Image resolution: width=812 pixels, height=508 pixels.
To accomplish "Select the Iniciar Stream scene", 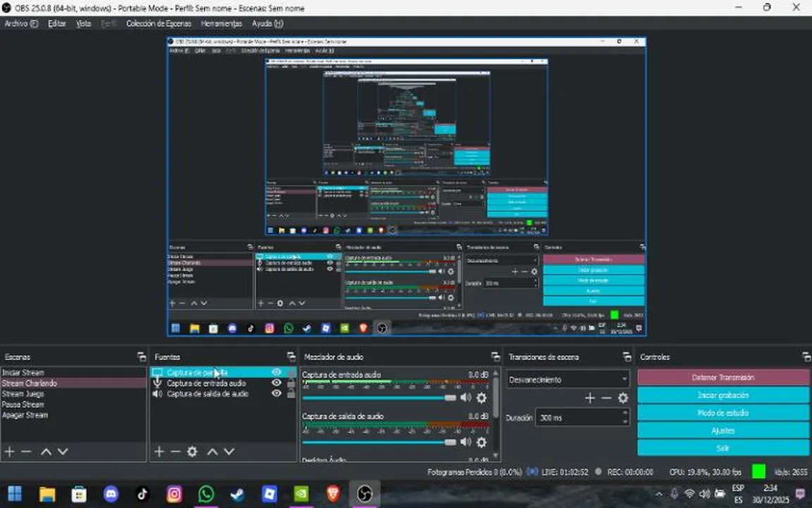I will (73, 373).
